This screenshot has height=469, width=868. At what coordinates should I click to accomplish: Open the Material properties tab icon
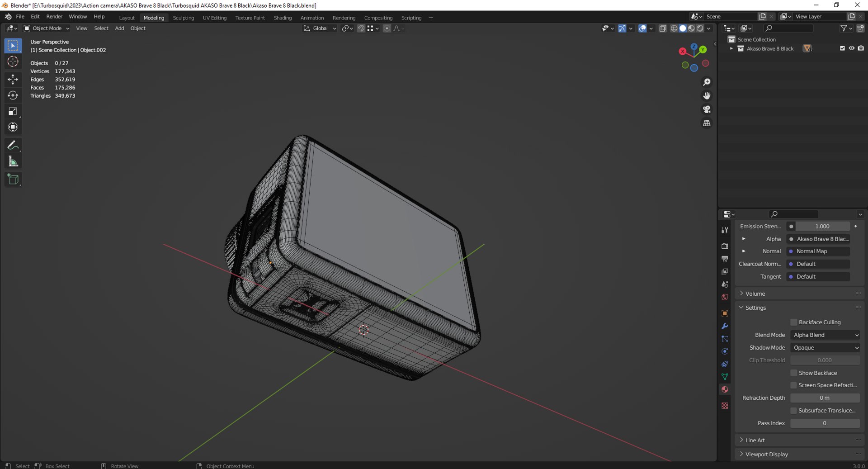click(x=725, y=389)
